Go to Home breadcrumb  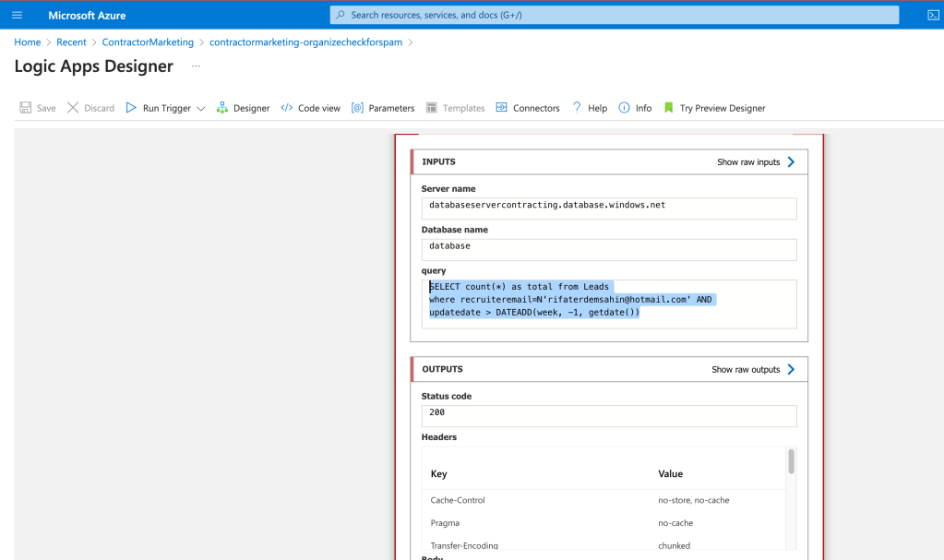click(28, 42)
